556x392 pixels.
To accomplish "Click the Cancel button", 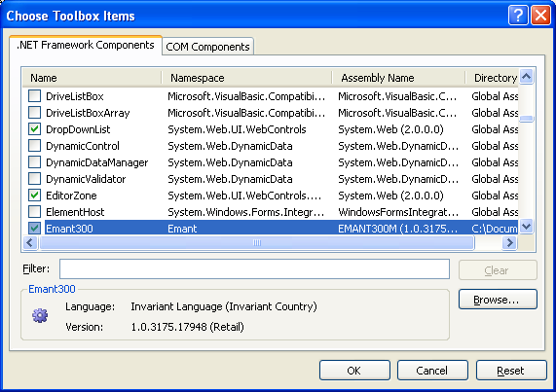I will [x=432, y=371].
